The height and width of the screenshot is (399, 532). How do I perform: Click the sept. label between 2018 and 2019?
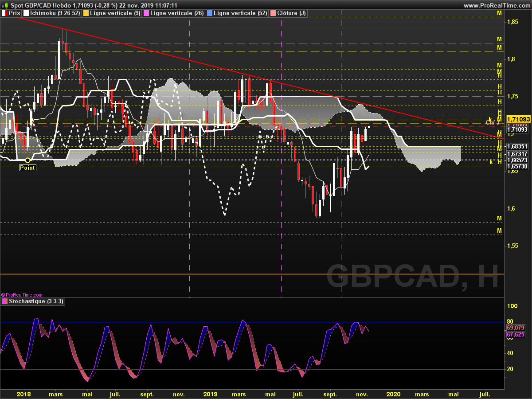(x=147, y=394)
